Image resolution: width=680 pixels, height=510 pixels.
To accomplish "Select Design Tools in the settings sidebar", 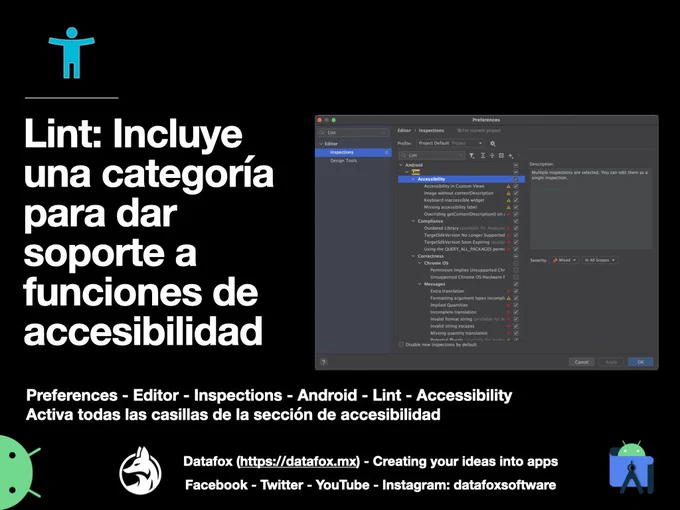I will [x=343, y=161].
